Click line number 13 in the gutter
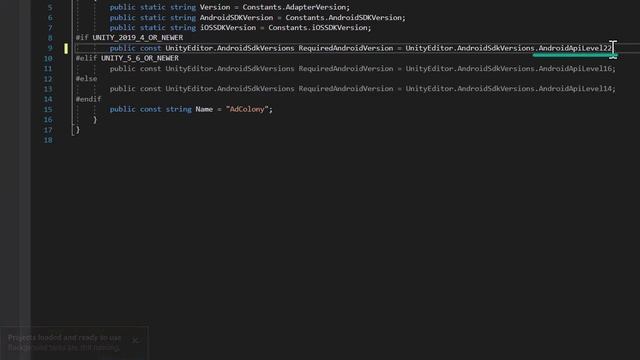The height and width of the screenshot is (360, 640). click(x=48, y=89)
